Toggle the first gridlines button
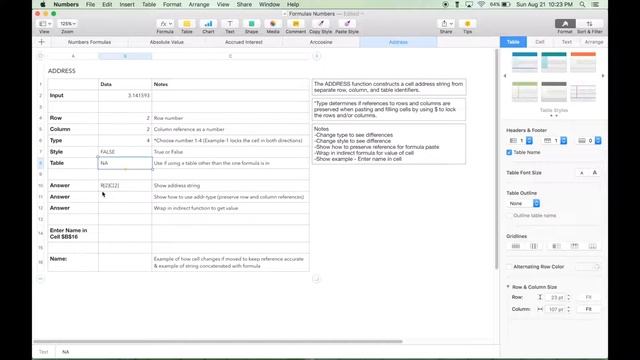Viewport: 640px width, 360px height. [x=516, y=246]
